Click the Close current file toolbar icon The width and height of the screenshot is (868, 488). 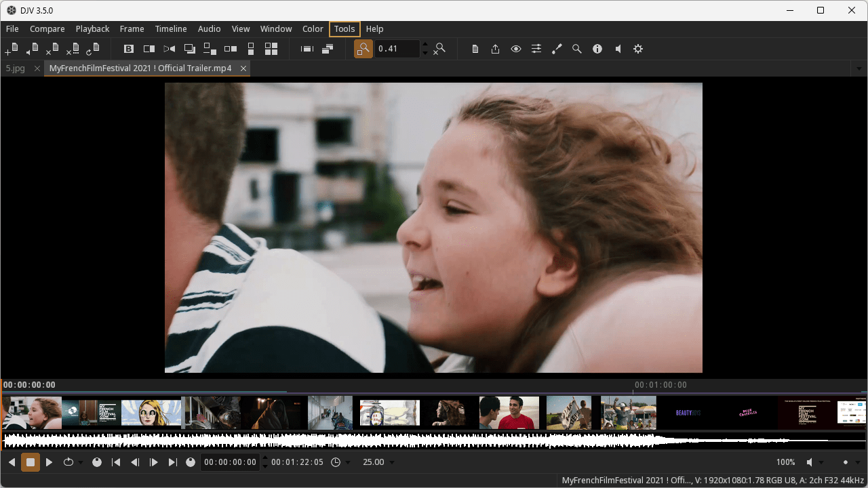53,49
